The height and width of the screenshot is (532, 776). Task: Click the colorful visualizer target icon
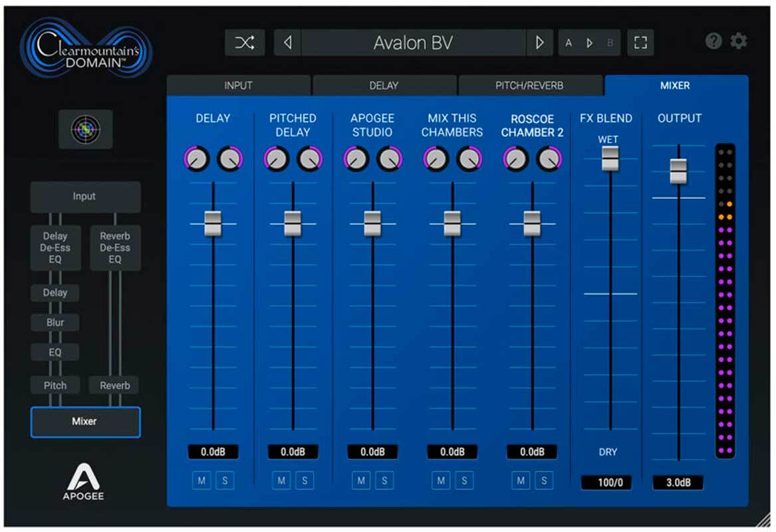click(x=86, y=129)
